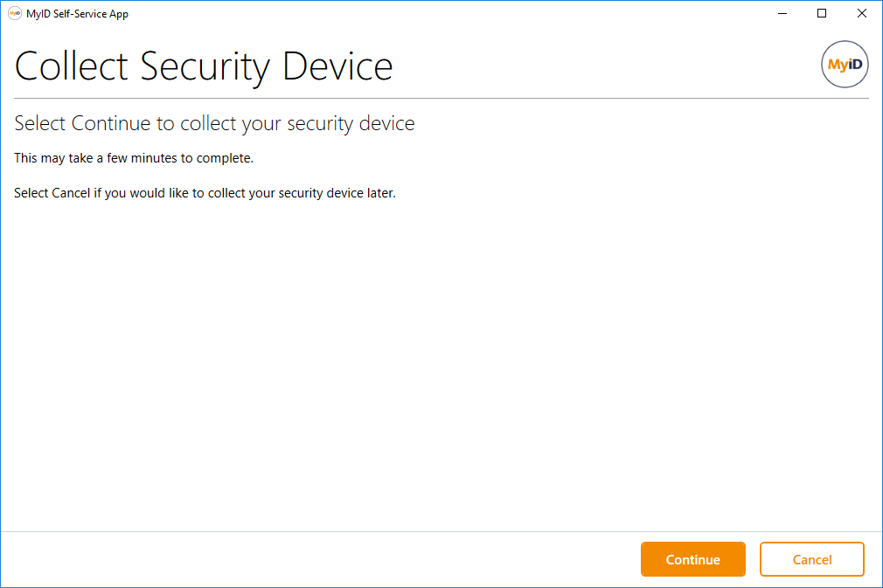The image size is (883, 588).
Task: Cancel collecting the security device
Action: pyautogui.click(x=811, y=560)
